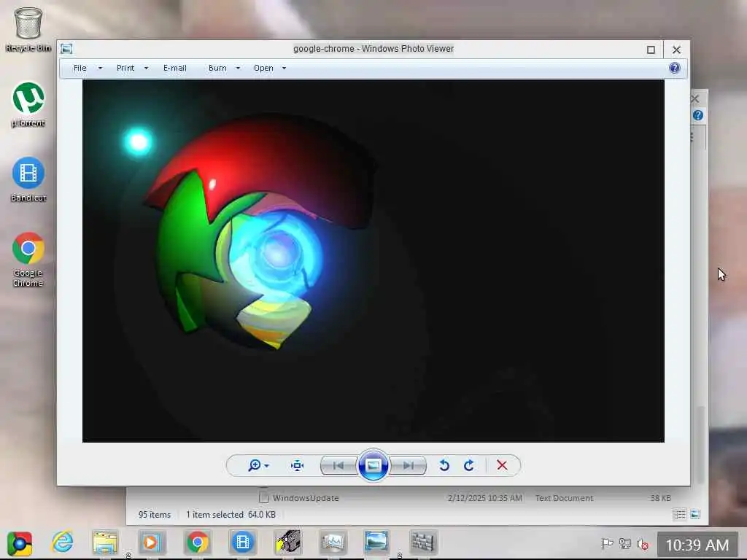Start the slide show with the center button
This screenshot has height=560, width=747.
(373, 465)
